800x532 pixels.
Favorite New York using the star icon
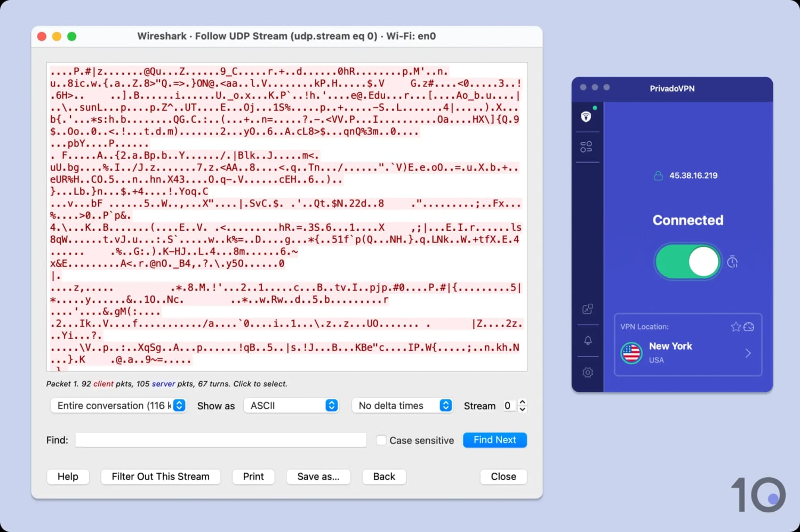point(735,327)
